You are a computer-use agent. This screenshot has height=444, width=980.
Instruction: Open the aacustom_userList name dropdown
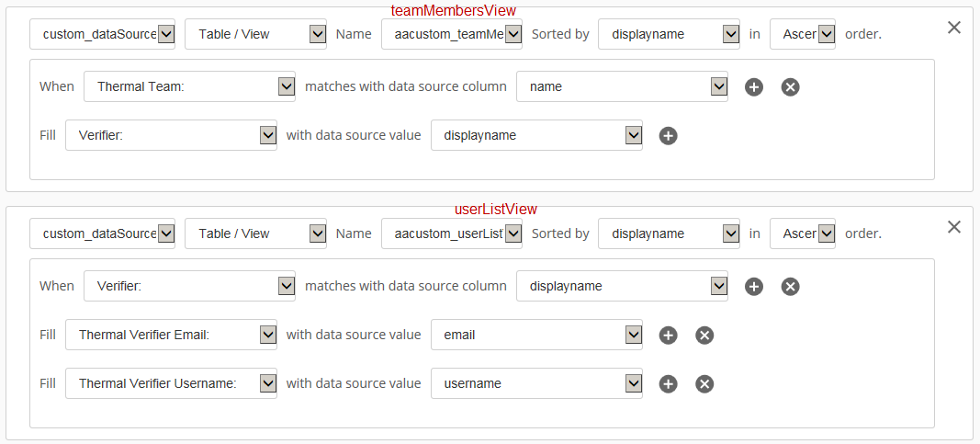[451, 233]
